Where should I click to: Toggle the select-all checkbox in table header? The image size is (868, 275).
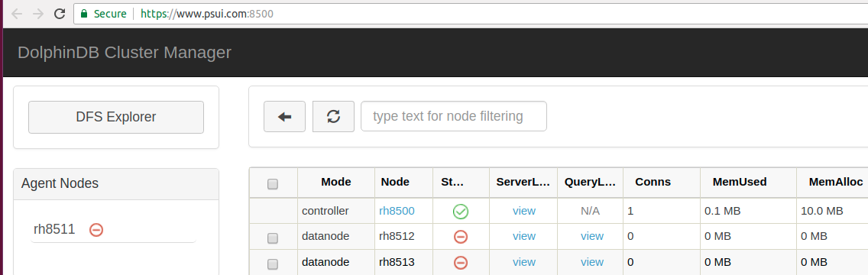272,184
